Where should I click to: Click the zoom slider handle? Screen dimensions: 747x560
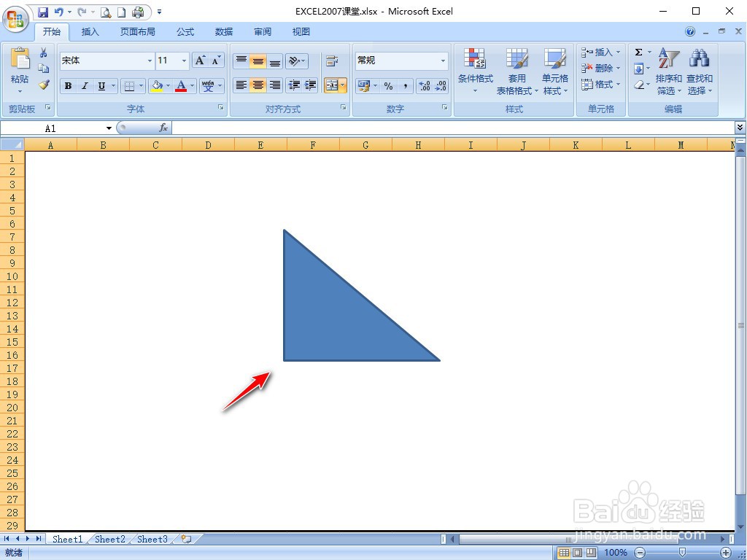pyautogui.click(x=682, y=553)
